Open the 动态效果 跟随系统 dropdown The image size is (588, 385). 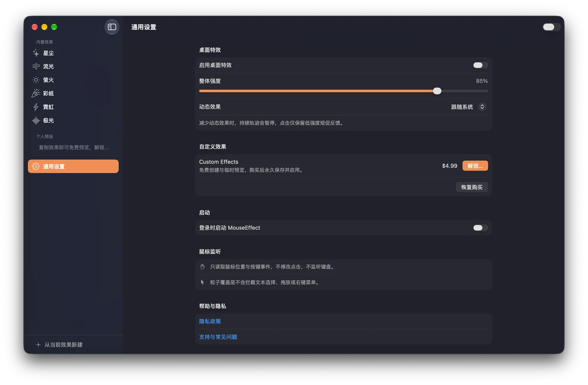tap(468, 107)
